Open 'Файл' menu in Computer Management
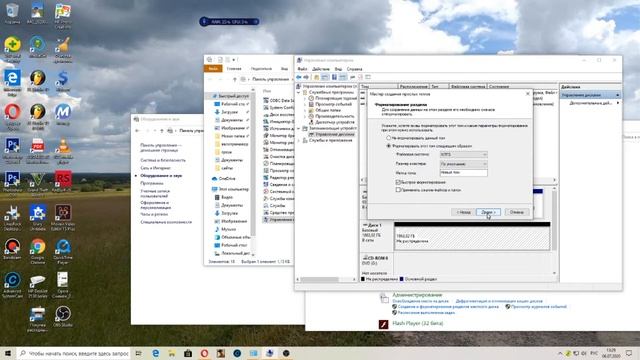 tap(302, 69)
